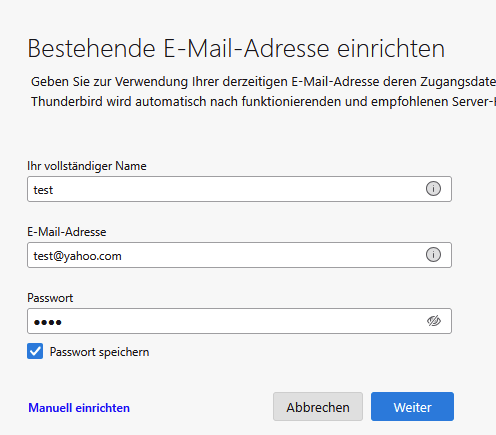This screenshot has width=496, height=435.
Task: Click the 'Passwort speichern' label text
Action: [99, 352]
